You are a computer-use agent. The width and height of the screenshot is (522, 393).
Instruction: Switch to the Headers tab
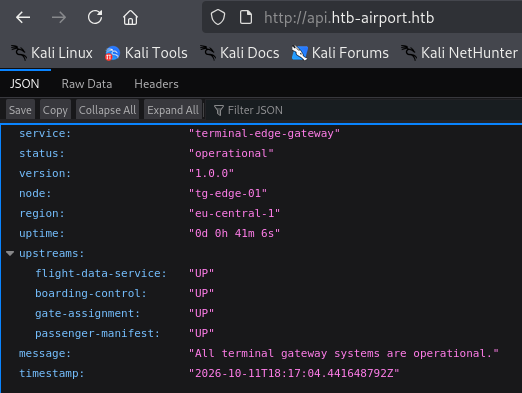156,84
